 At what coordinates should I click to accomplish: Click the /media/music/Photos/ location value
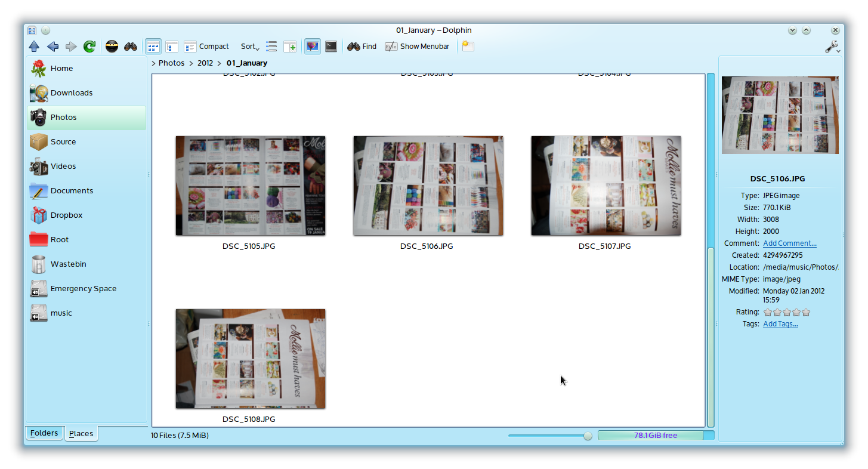[801, 267]
